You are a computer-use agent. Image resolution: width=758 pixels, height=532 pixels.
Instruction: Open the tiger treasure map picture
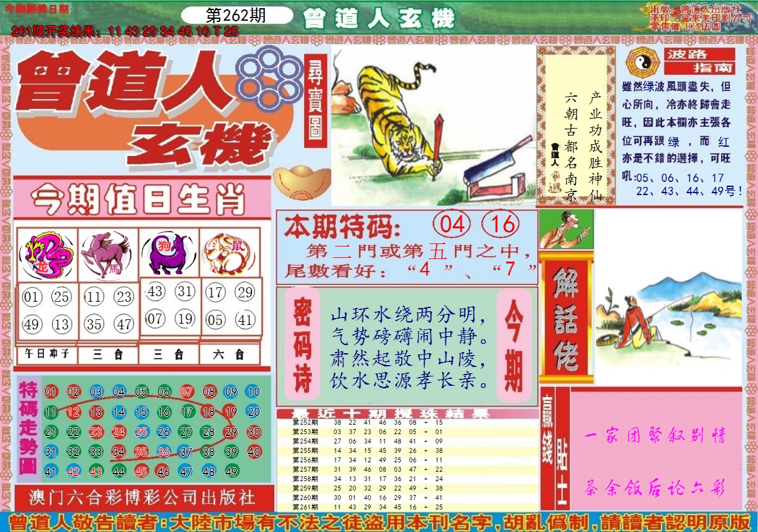coord(433,125)
